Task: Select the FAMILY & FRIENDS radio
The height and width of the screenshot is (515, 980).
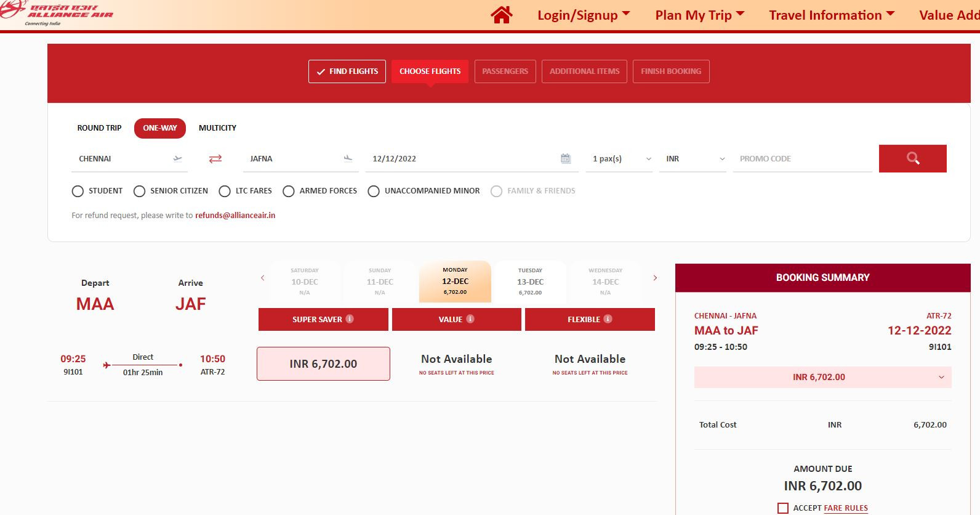Action: [x=496, y=191]
